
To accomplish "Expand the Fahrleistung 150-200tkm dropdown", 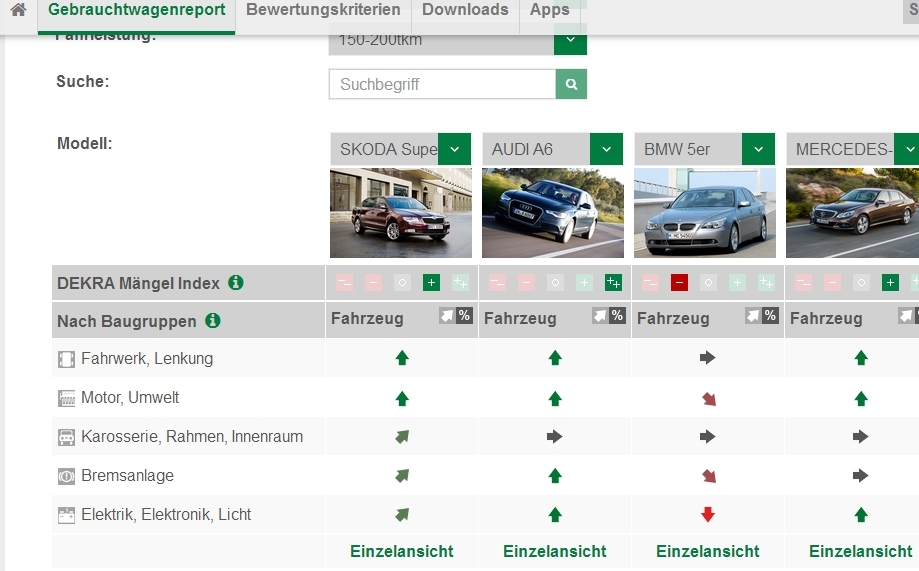I will [570, 41].
